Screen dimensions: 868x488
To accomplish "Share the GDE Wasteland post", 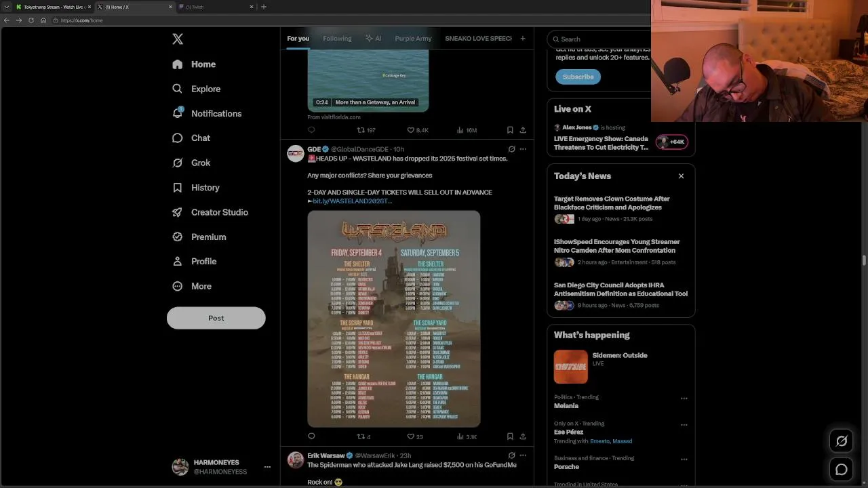I will 523,436.
